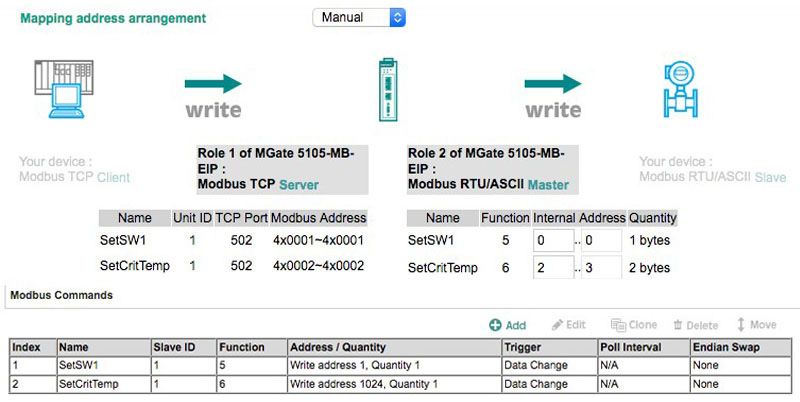
Task: Click the SetSW1 internal address start field
Action: tap(554, 240)
